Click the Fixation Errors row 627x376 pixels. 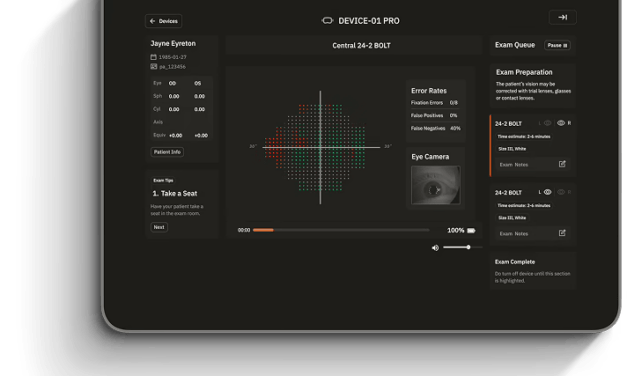[435, 103]
